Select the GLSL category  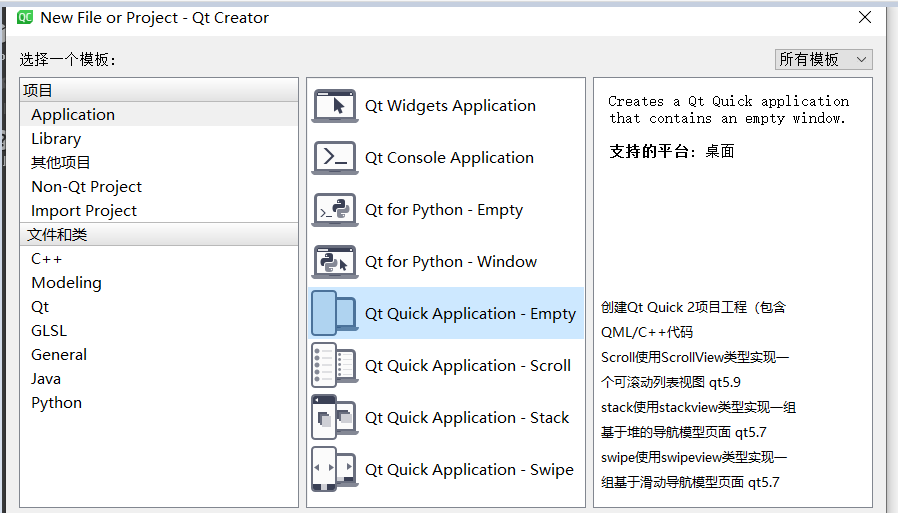(x=159, y=331)
